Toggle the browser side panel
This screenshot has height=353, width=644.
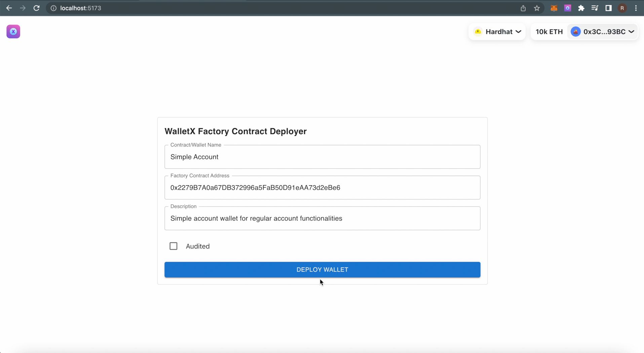tap(608, 8)
